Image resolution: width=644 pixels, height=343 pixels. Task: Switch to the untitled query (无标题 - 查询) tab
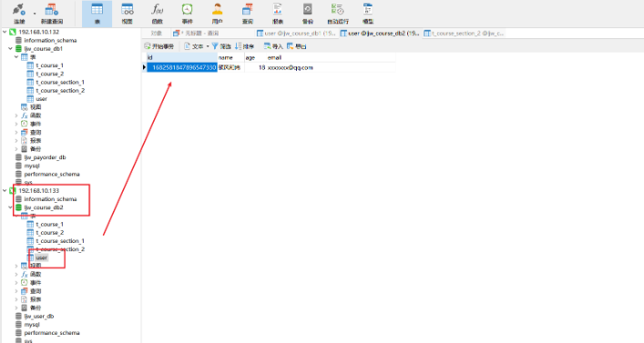tap(197, 34)
